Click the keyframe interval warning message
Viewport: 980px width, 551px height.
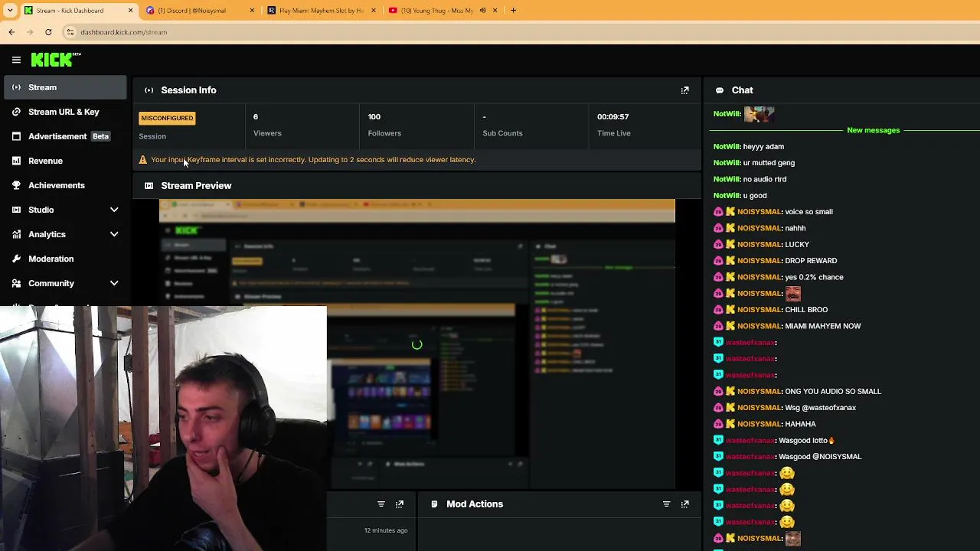[x=313, y=160]
